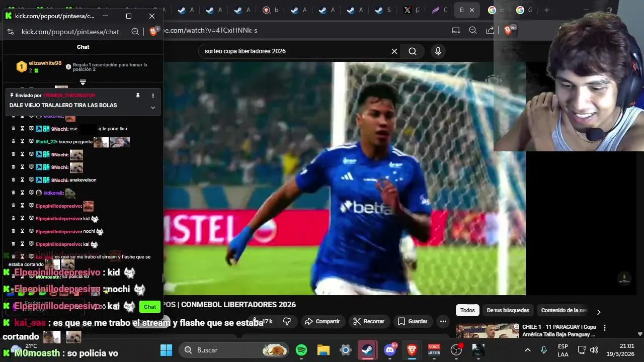Click the green Chat send button

[x=150, y=307]
